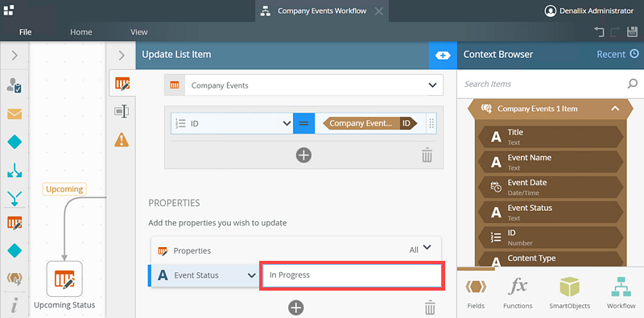
Task: Select the Event Status field in Context Browser
Action: (551, 212)
